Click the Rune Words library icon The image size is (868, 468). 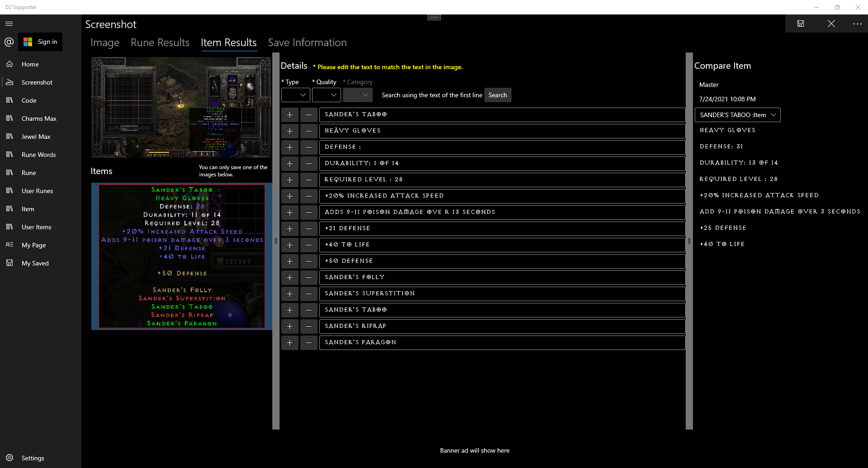(x=9, y=155)
